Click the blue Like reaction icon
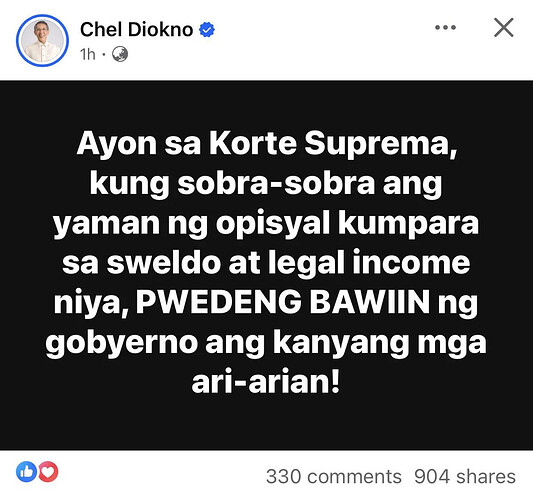 click(26, 471)
